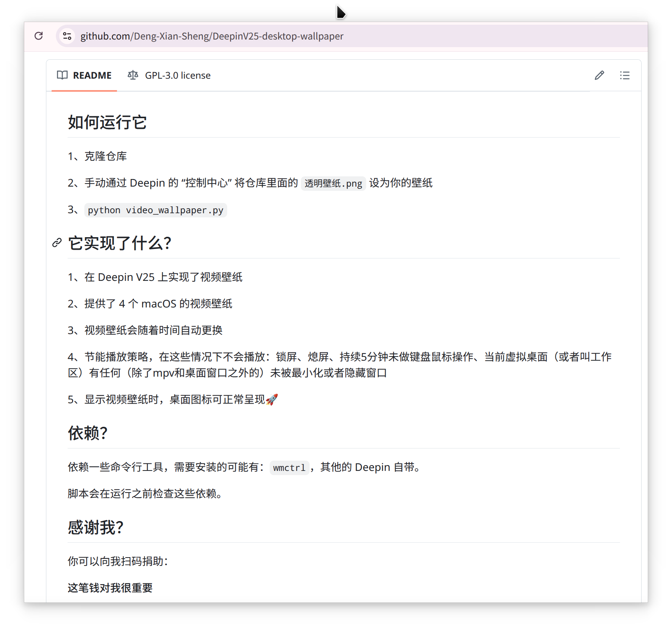
Task: Click the 透明壁纸.png inline code
Action: pos(333,183)
